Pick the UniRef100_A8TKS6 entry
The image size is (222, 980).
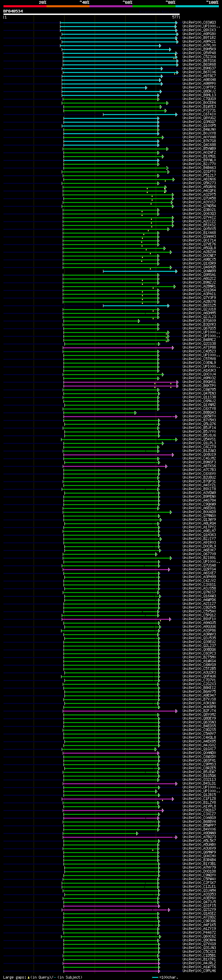coord(199,466)
